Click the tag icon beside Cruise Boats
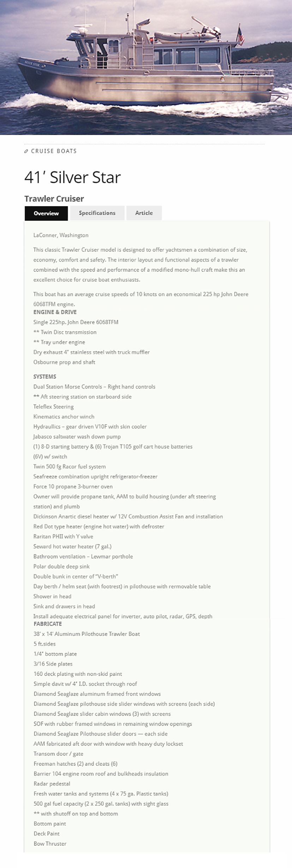This screenshot has height=868, width=292. (26, 151)
